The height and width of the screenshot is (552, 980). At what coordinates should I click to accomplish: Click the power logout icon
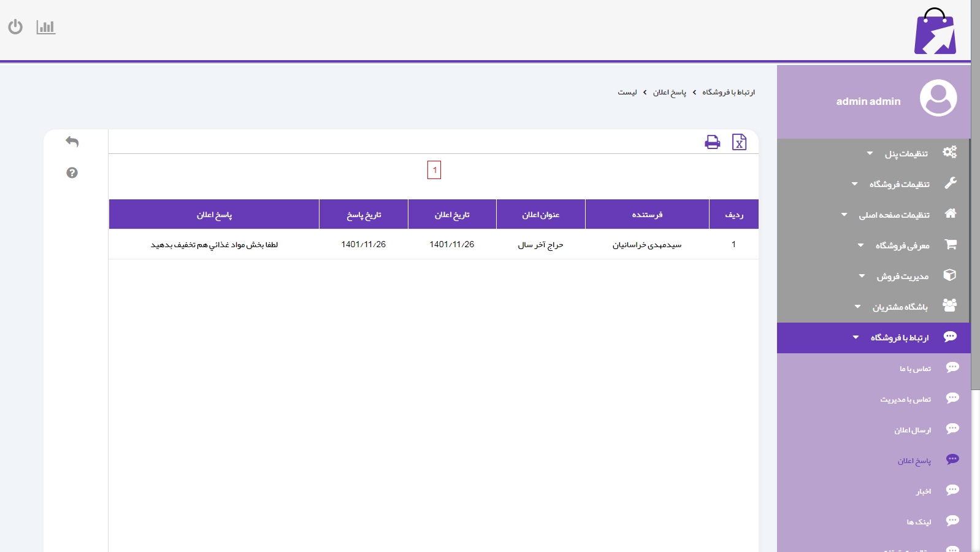pos(15,27)
